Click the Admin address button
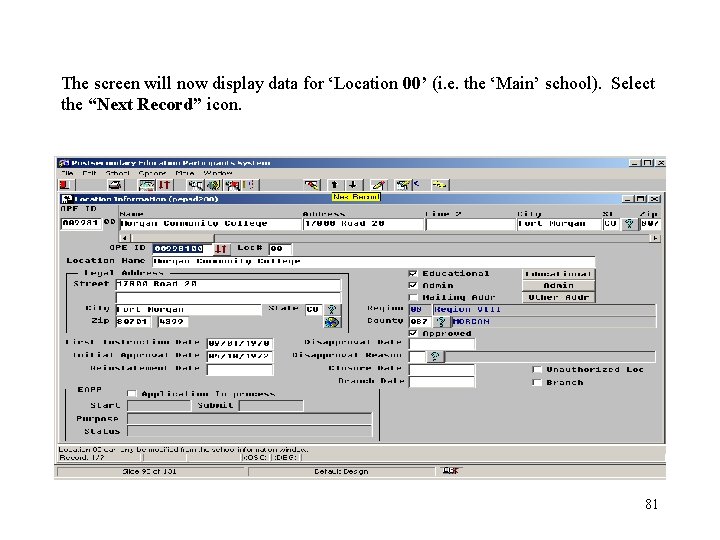This screenshot has height=540, width=720. tap(558, 286)
